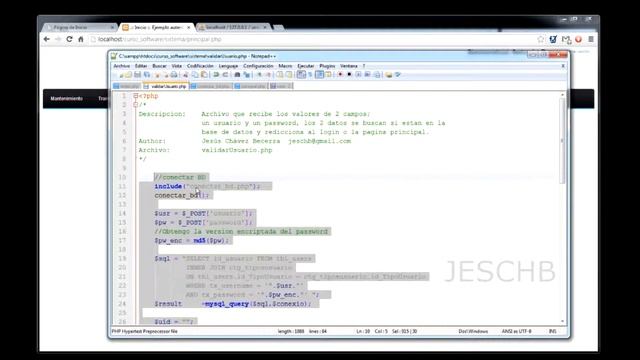Screen dimensions: 640x360
Task: Bookmark page with Chrome star icon
Action: [x=541, y=39]
